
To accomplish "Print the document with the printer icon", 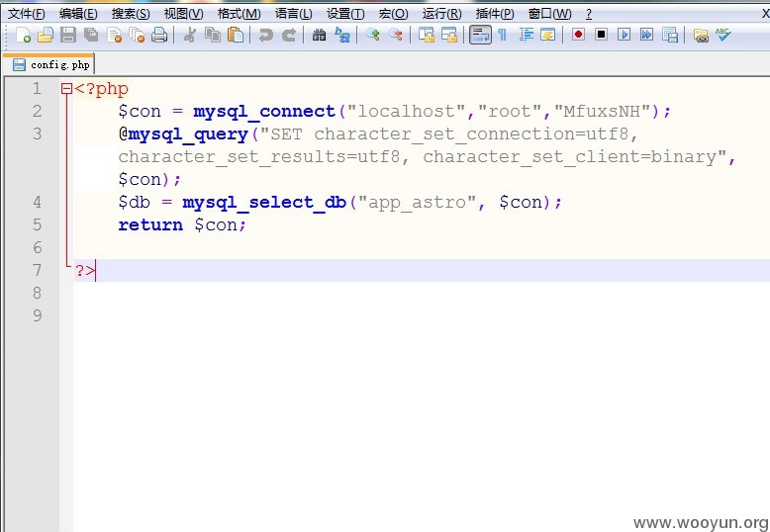I will [x=159, y=35].
